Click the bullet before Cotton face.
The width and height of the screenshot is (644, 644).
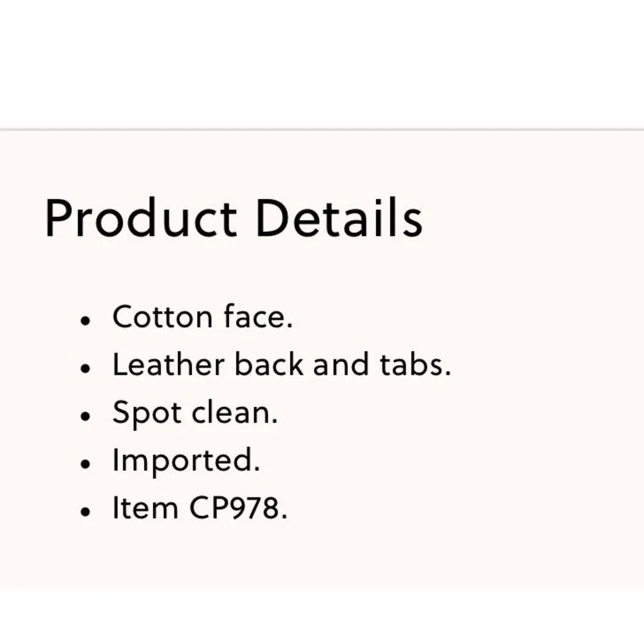pos(86,321)
